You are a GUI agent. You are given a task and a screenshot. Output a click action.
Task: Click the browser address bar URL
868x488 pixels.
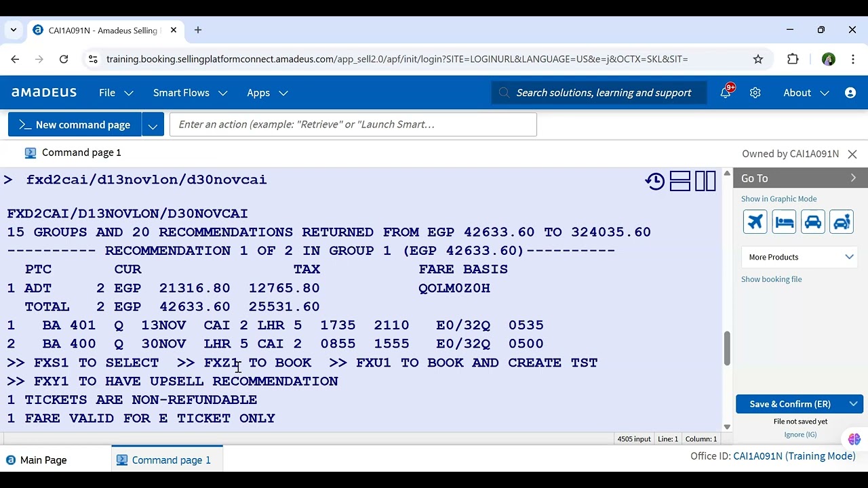pos(397,59)
